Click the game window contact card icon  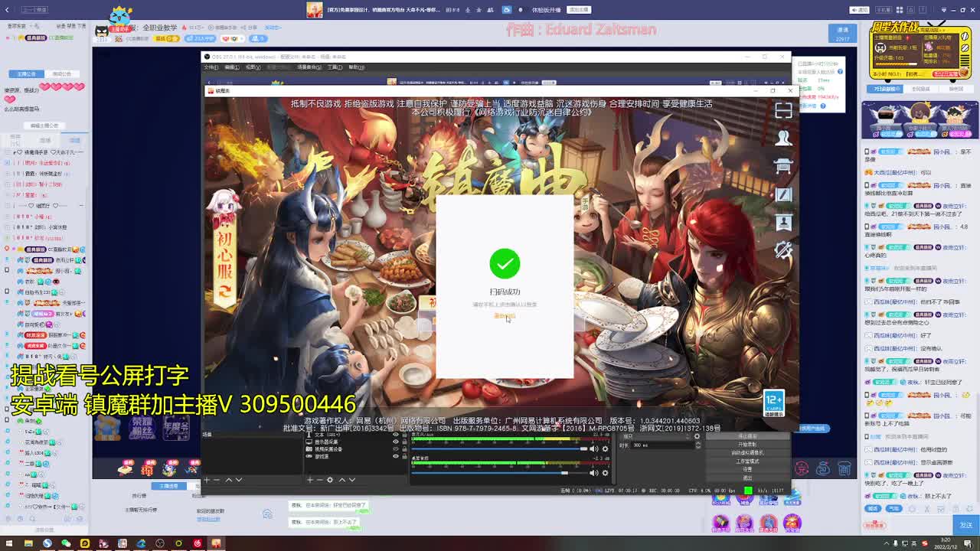[783, 222]
